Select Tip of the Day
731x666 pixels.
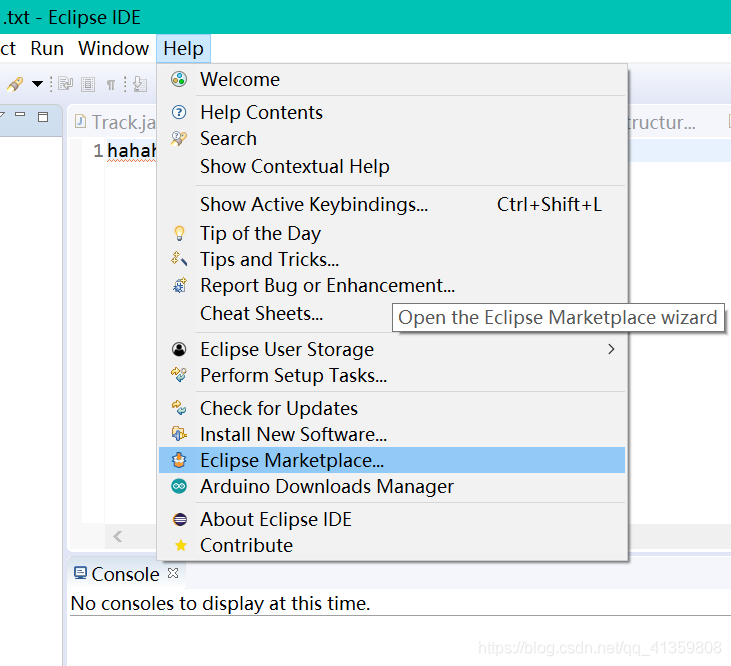point(392,233)
